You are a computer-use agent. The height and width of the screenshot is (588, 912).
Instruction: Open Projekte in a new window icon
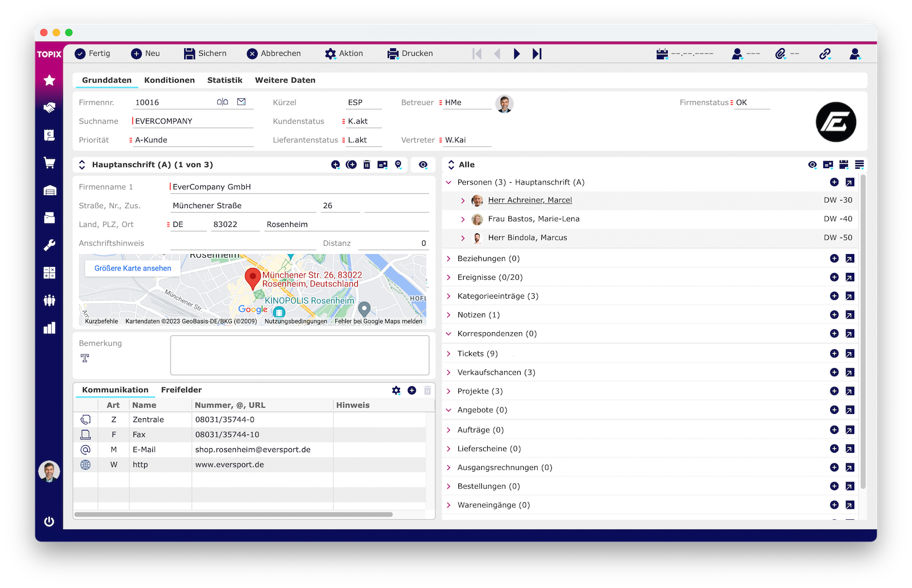tap(850, 391)
